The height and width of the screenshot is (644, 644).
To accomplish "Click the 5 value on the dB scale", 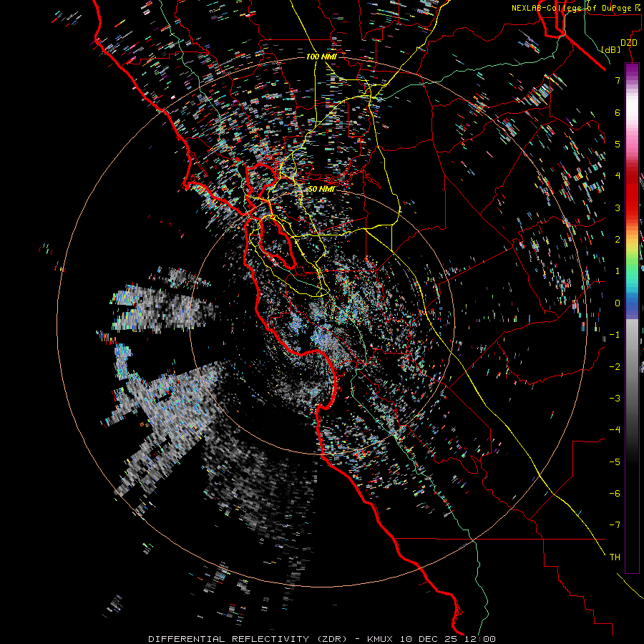I will tap(618, 144).
